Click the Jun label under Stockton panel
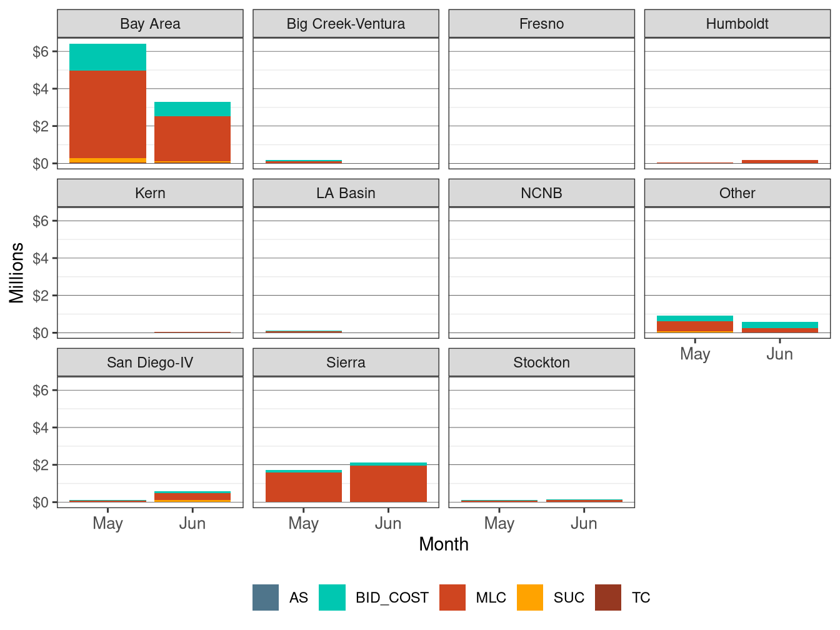 tap(584, 524)
